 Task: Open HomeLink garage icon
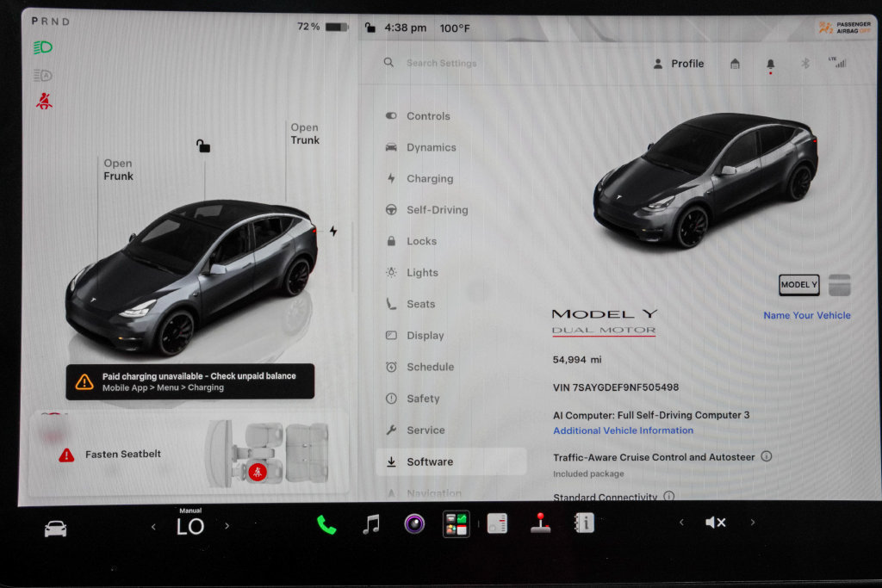(x=735, y=64)
